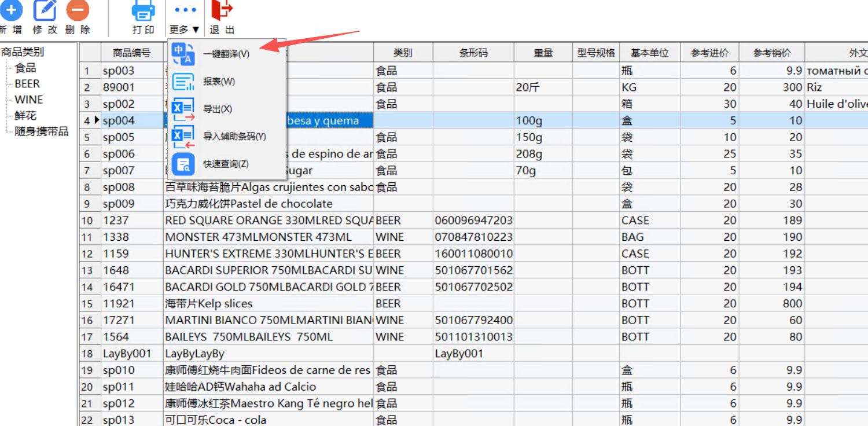This screenshot has height=426, width=868.
Task: Select 食品 category in the tree
Action: (25, 68)
